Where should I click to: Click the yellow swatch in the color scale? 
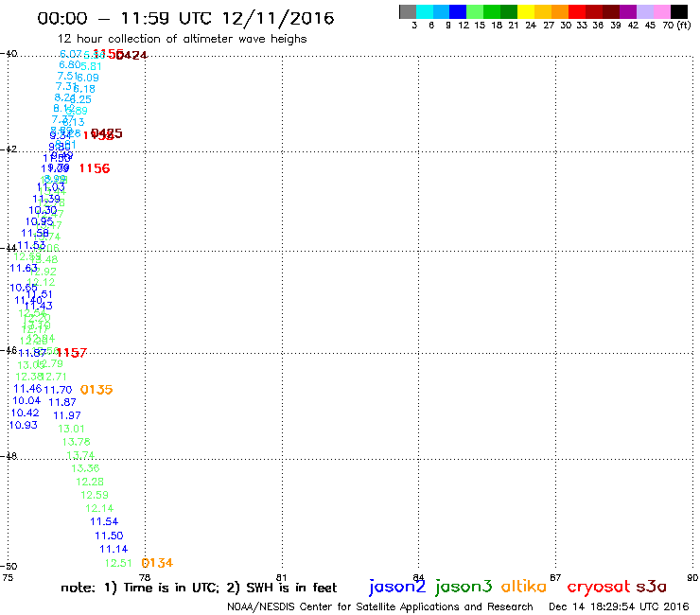pyautogui.click(x=526, y=11)
